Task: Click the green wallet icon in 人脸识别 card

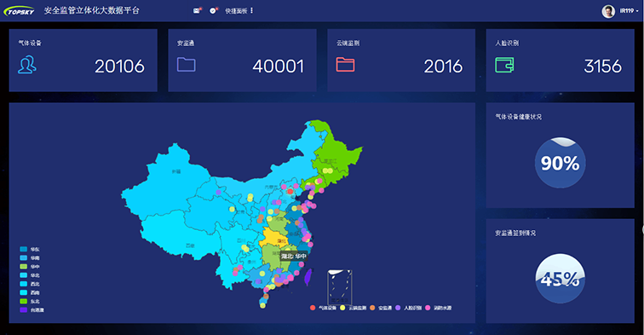Action: 504,65
